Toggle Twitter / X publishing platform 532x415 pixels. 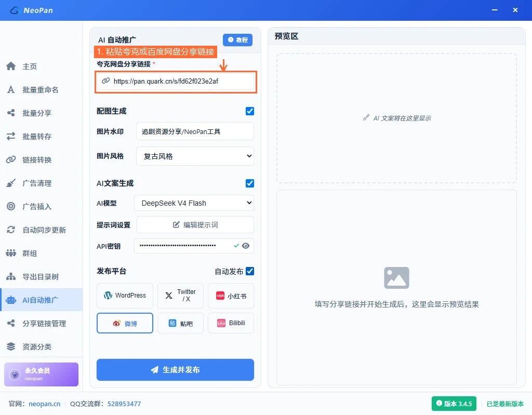pyautogui.click(x=180, y=296)
